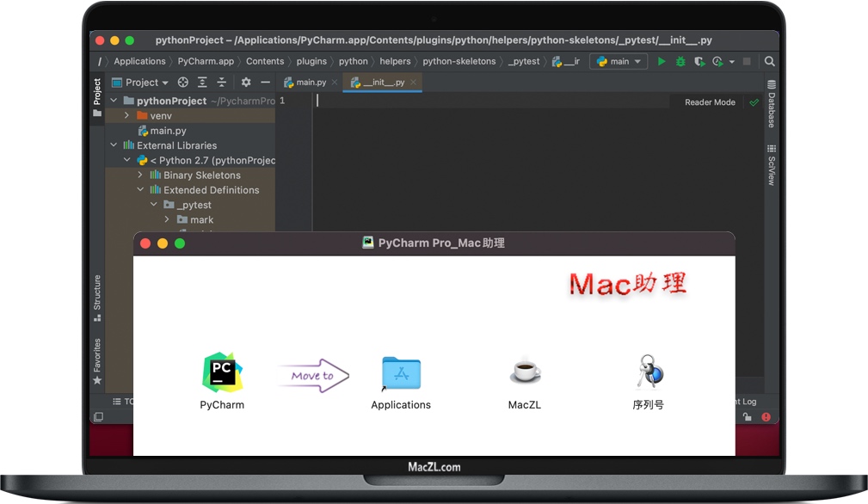Expand the mark folder in the tree

pos(166,219)
